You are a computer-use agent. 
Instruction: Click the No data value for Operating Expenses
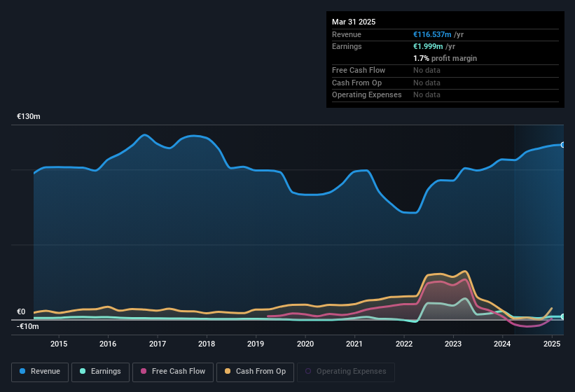427,95
